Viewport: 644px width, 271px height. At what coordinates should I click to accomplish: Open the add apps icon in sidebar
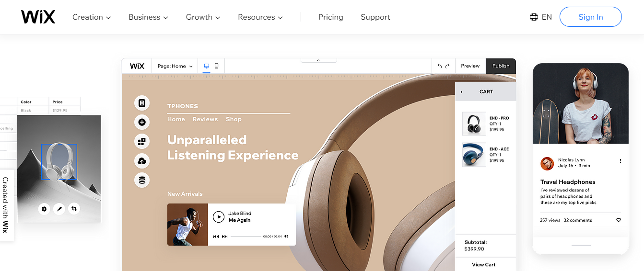coord(142,141)
